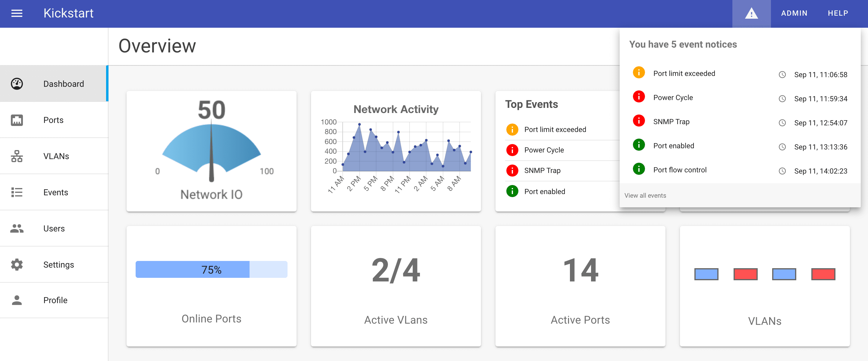Screen dimensions: 868x361
Task: Open Port limit exceeded notice in dropdown
Action: (740, 74)
